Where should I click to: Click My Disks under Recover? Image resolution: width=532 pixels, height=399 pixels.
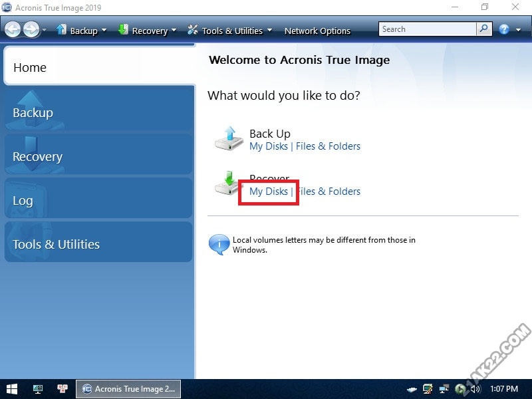(x=269, y=192)
